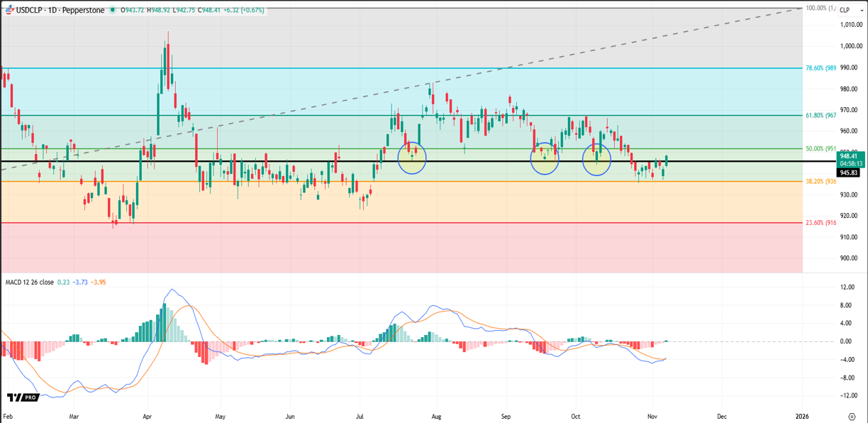868x423 pixels.
Task: Click the green market status dot
Action: (x=113, y=11)
